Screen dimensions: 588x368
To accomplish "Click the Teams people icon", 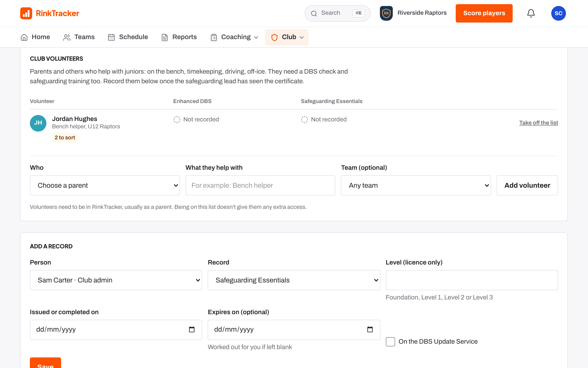I will pyautogui.click(x=67, y=37).
